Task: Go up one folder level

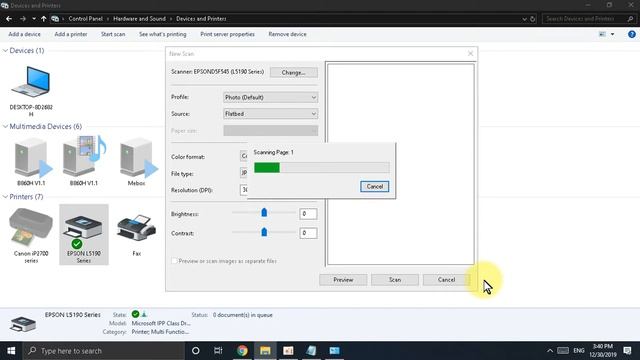Action: click(x=43, y=19)
